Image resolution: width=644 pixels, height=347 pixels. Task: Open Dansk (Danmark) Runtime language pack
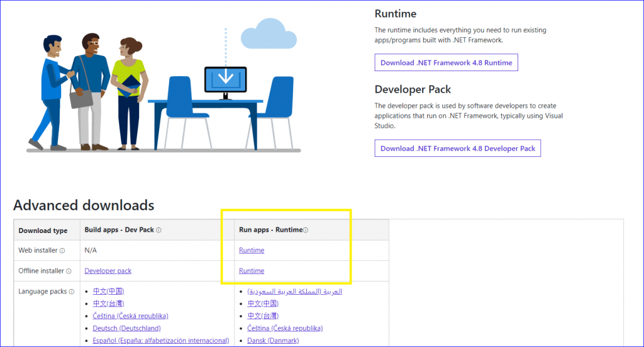[273, 341]
